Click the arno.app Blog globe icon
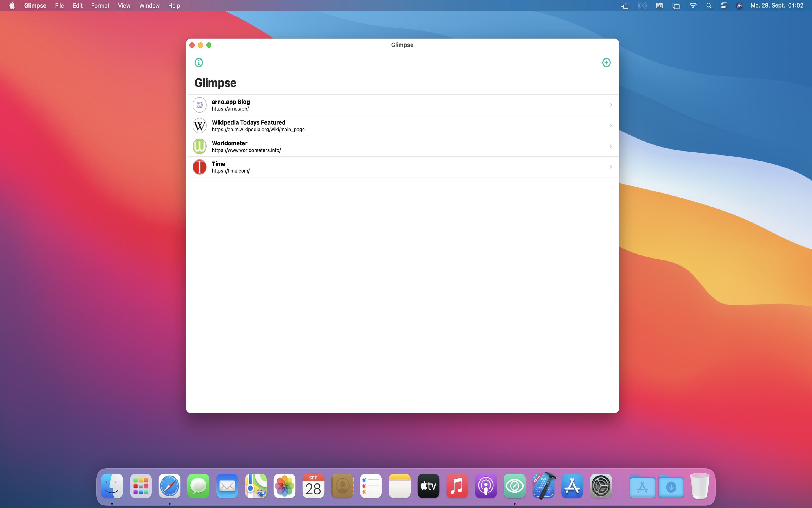Viewport: 812px width, 508px height. pyautogui.click(x=199, y=105)
